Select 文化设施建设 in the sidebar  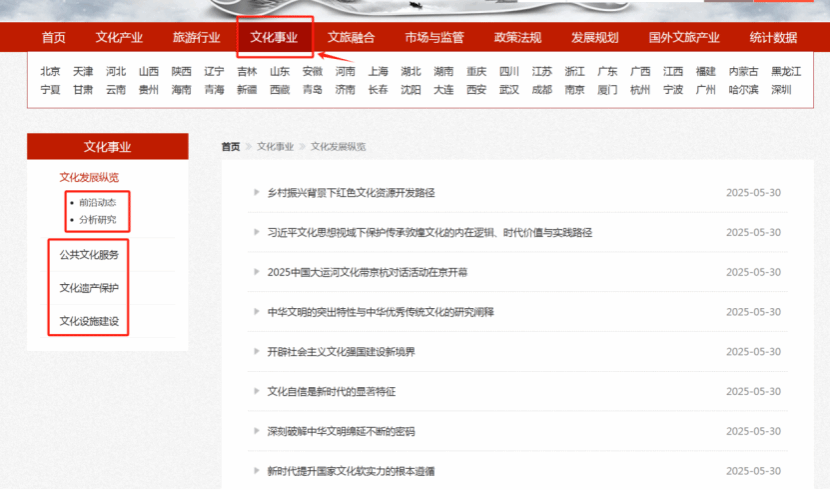coord(89,321)
